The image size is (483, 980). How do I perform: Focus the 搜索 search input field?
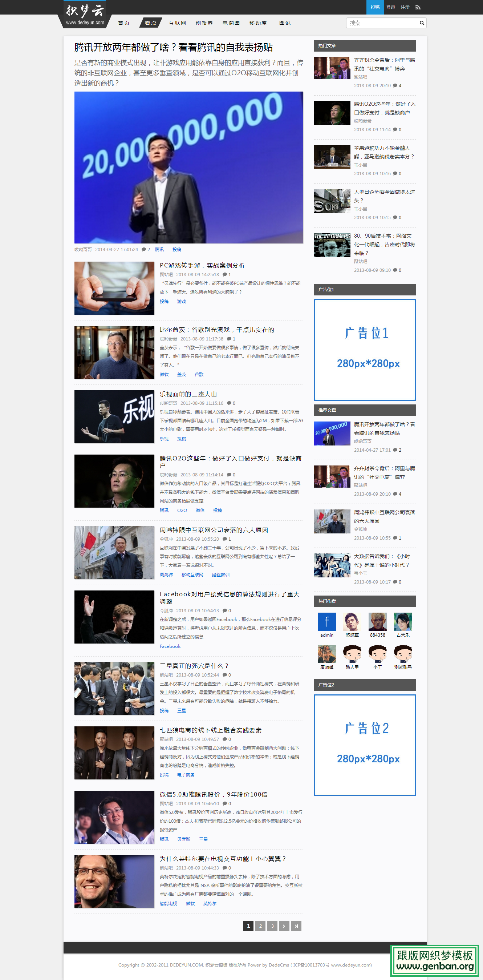coord(381,23)
